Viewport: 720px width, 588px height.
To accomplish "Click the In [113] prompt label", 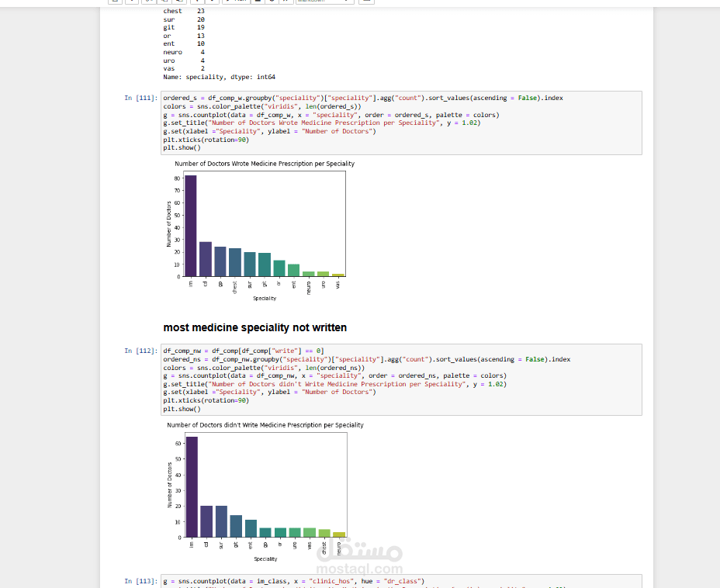I will point(141,581).
